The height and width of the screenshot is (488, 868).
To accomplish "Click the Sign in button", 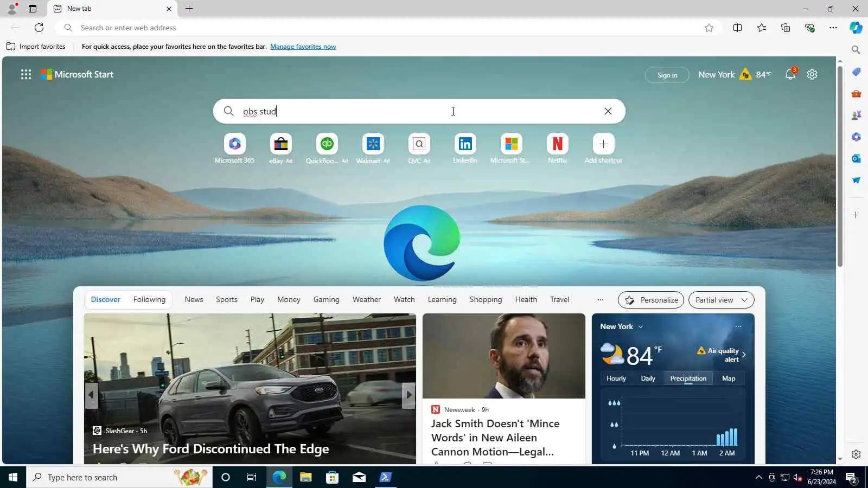I will coord(667,75).
